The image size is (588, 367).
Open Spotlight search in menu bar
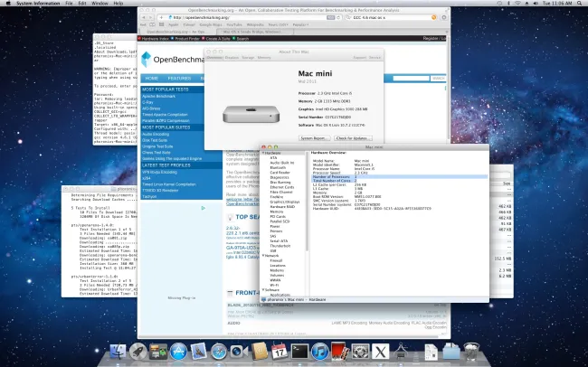(x=579, y=3)
